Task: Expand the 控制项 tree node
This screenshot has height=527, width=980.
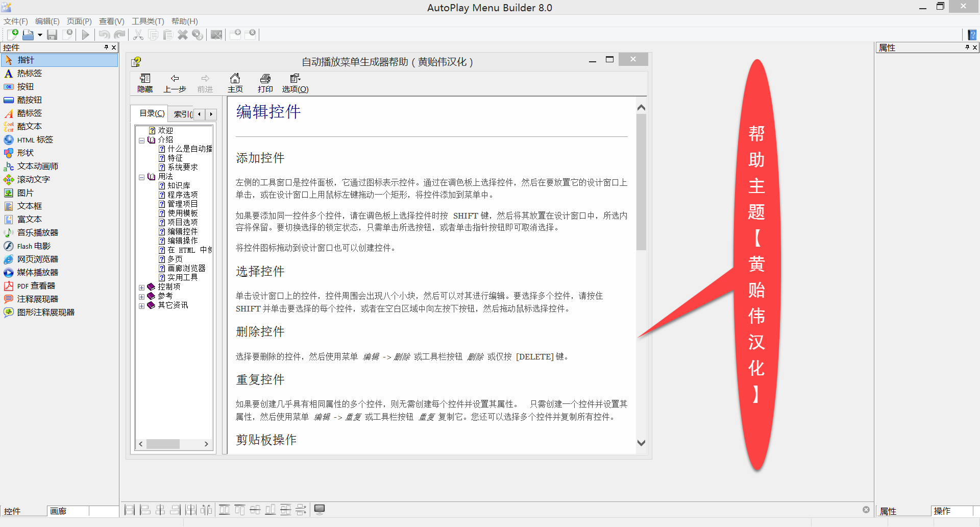Action: (x=141, y=288)
